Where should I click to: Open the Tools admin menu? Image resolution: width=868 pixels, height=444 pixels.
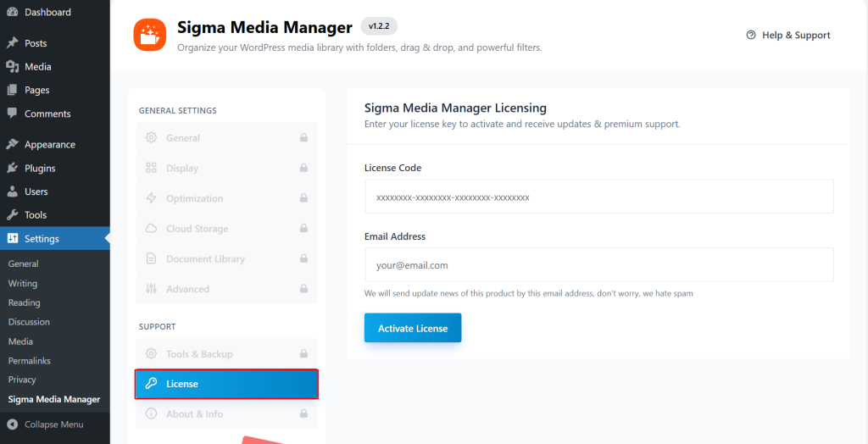(55, 215)
